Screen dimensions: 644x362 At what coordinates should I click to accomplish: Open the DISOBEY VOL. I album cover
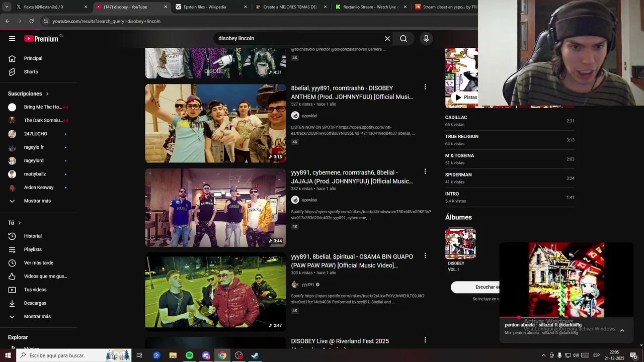(x=460, y=243)
